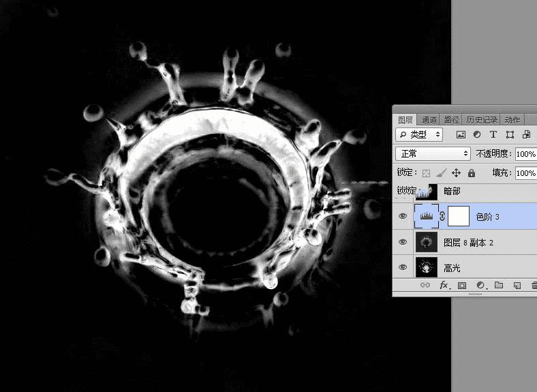
Task: Select the 图层 8 副本 2 layer name
Action: (468, 243)
